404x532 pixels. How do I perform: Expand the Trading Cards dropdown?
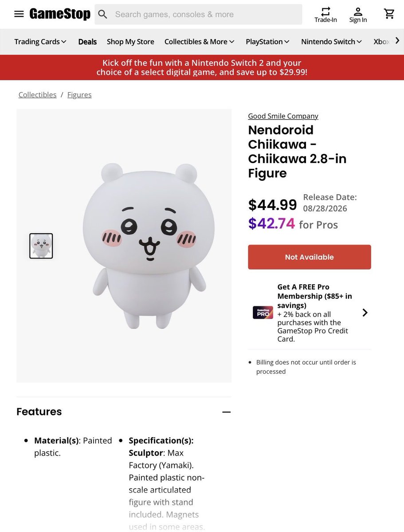pyautogui.click(x=40, y=42)
